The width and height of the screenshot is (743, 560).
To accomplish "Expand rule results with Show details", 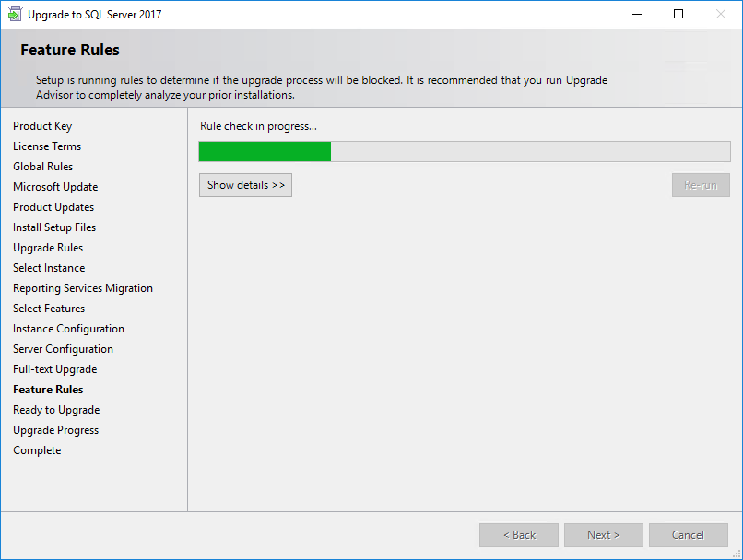I will (x=245, y=185).
